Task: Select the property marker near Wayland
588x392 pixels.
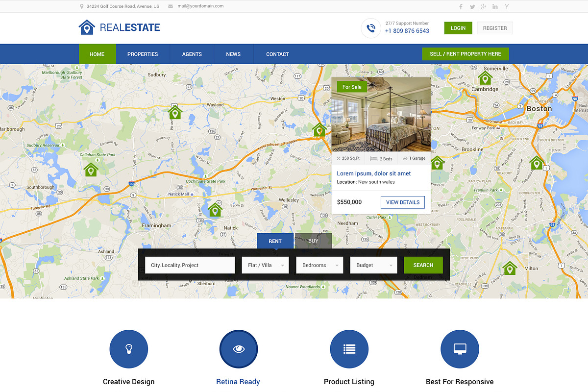Action: [175, 112]
